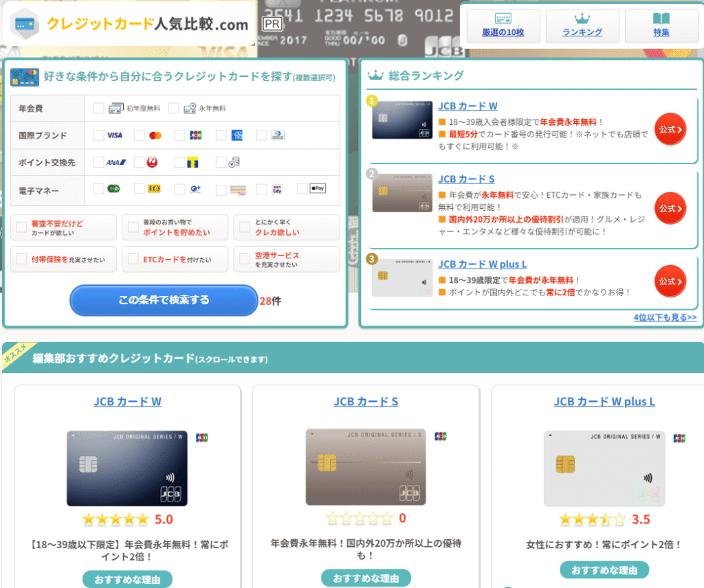Viewport: 704px width, 588px height.
Task: Go to the ランキング crown tab
Action: click(582, 25)
